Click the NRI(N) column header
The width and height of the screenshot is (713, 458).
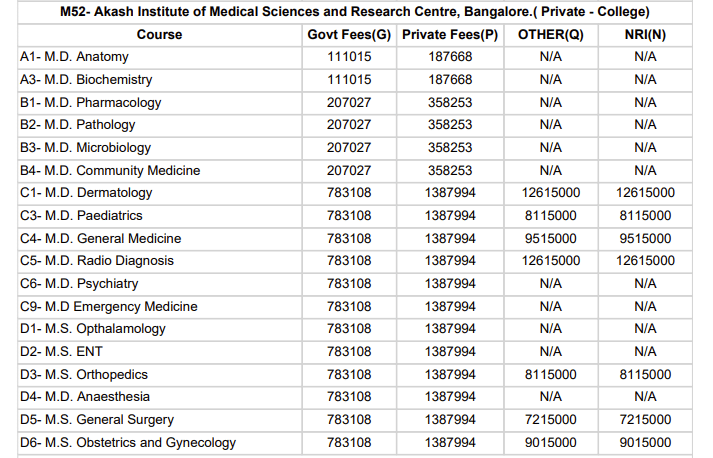(x=645, y=34)
